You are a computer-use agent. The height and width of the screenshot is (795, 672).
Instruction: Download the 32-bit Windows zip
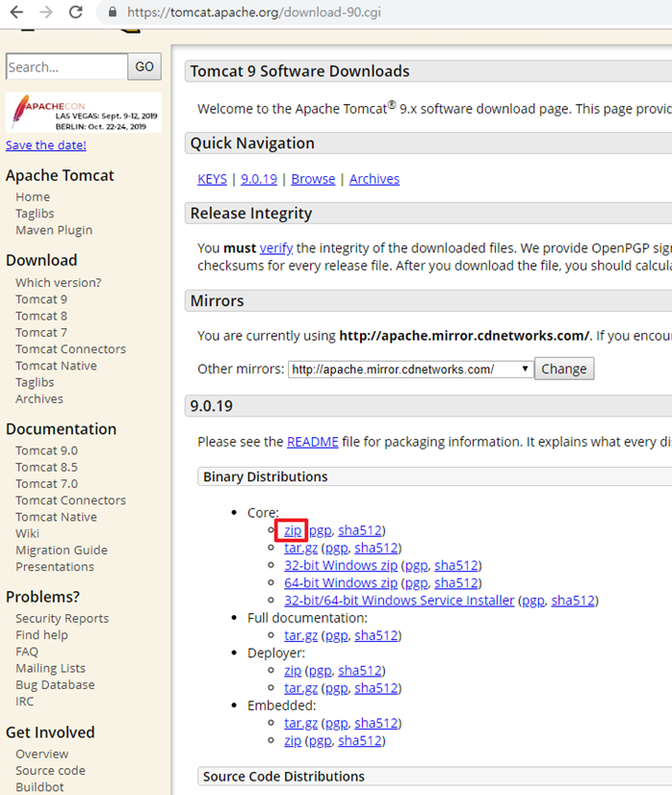coord(341,565)
